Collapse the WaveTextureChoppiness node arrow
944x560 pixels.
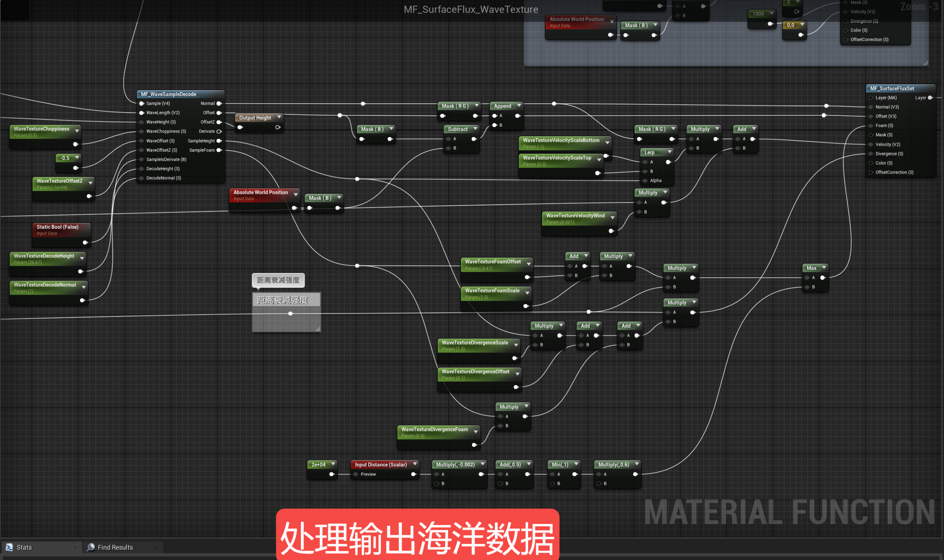(x=77, y=130)
